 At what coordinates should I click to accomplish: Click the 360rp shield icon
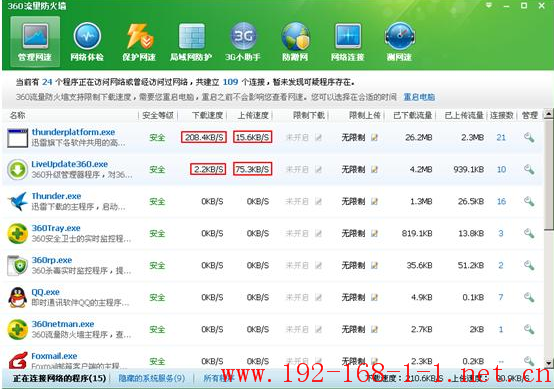[18, 266]
